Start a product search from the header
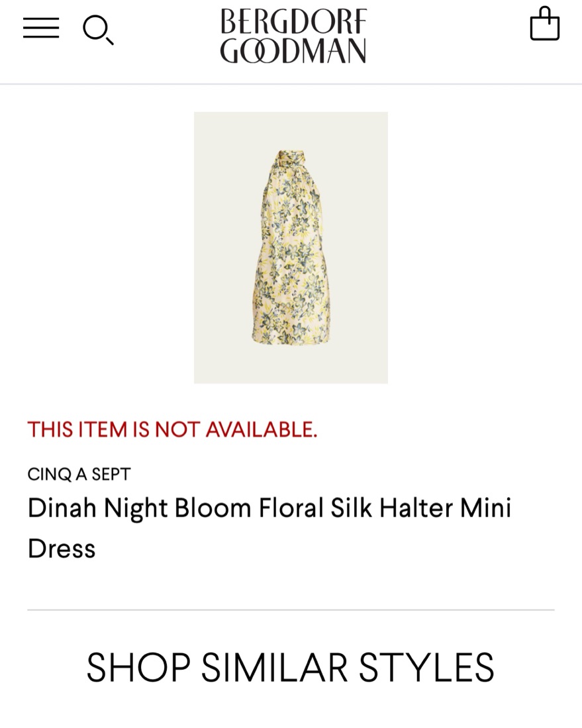The image size is (582, 728). pyautogui.click(x=97, y=30)
